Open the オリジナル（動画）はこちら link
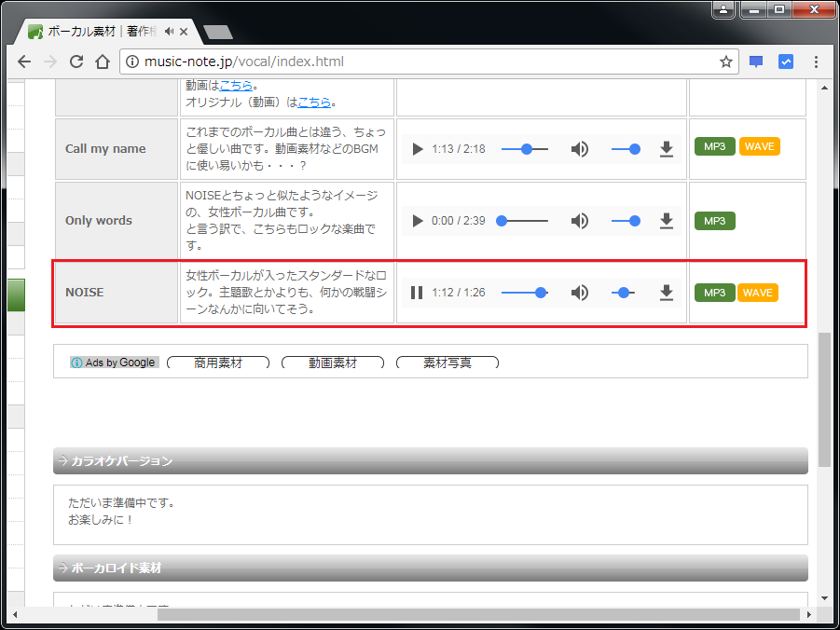This screenshot has width=840, height=630. pyautogui.click(x=314, y=102)
